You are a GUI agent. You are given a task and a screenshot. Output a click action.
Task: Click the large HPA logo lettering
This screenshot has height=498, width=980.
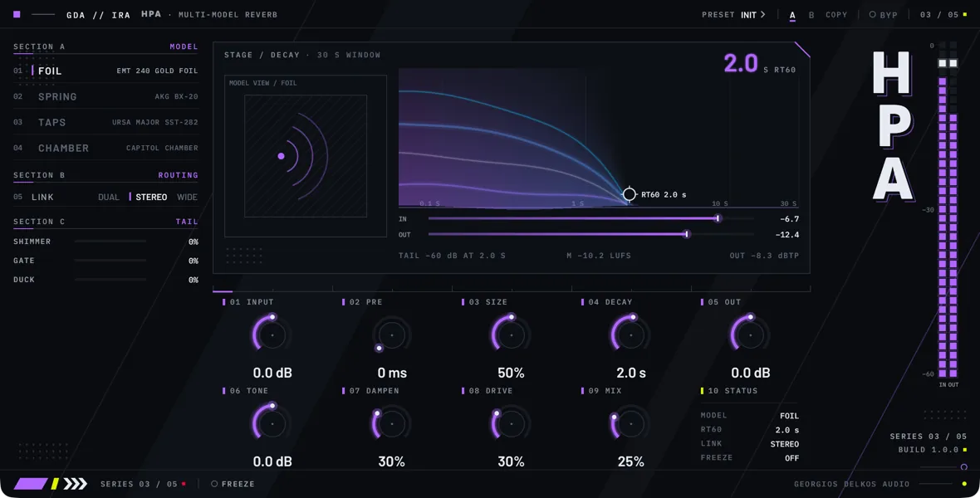tap(893, 126)
